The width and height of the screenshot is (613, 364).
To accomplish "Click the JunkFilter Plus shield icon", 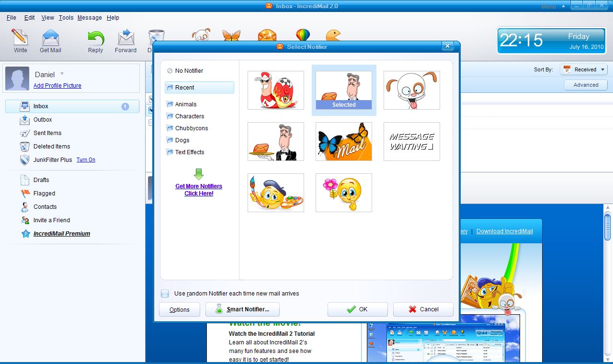I will (x=25, y=160).
